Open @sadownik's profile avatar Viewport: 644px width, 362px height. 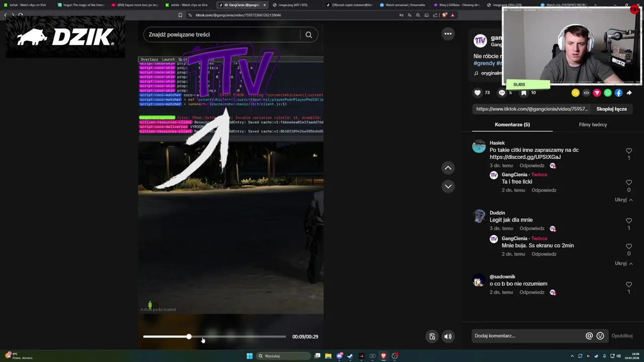pos(479,280)
